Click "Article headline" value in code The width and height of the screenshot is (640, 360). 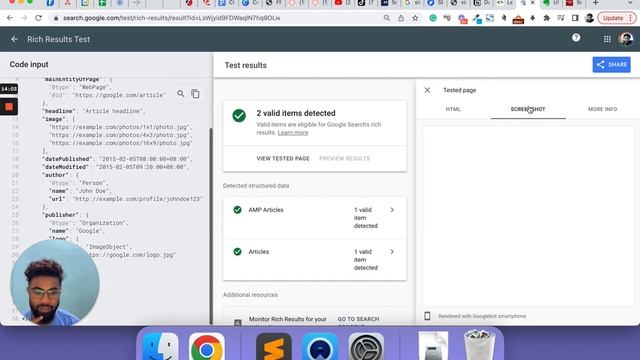pyautogui.click(x=113, y=111)
